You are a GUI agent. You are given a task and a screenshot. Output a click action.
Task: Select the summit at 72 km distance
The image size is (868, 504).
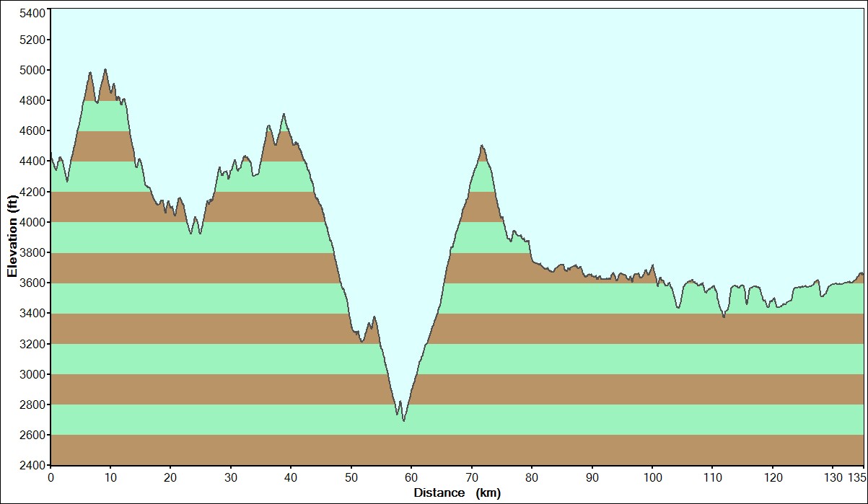click(x=481, y=146)
